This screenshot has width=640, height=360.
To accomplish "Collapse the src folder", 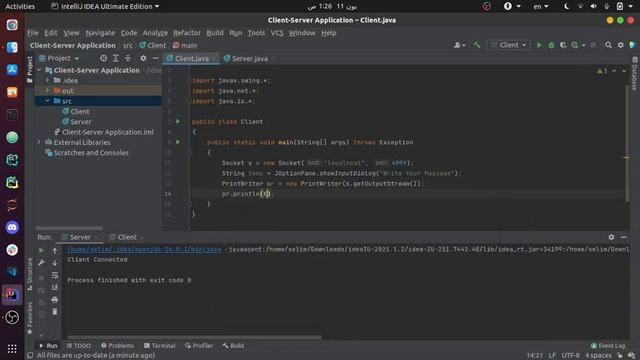I will [x=48, y=101].
